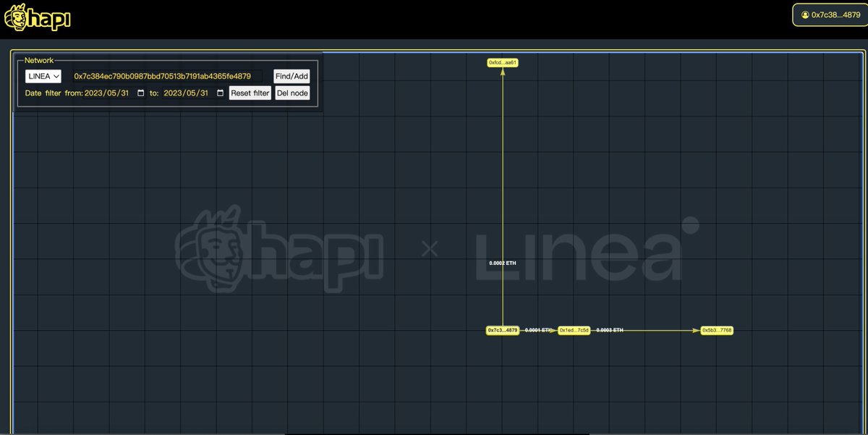Open the LINEA network dropdown
The height and width of the screenshot is (435, 868).
pos(43,76)
